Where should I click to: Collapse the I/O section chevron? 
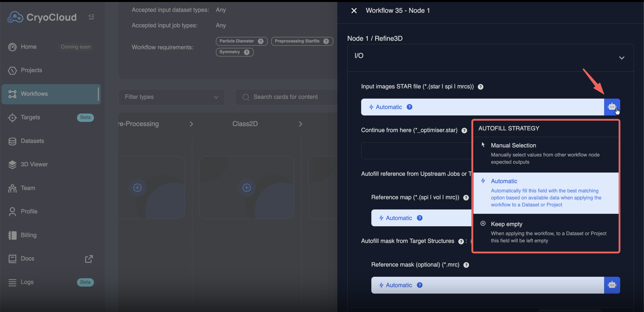click(621, 58)
